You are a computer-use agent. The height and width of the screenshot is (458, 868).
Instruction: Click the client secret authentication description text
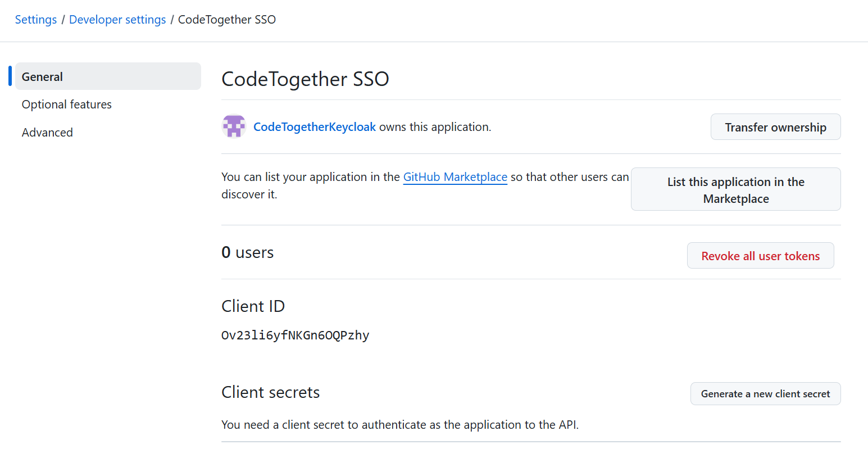tap(399, 425)
